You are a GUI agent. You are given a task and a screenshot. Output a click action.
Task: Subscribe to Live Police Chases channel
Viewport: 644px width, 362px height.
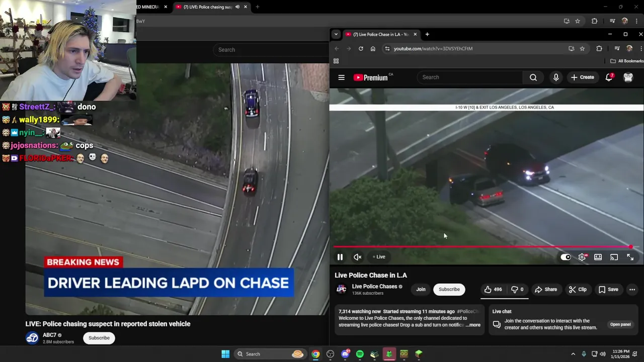click(449, 290)
